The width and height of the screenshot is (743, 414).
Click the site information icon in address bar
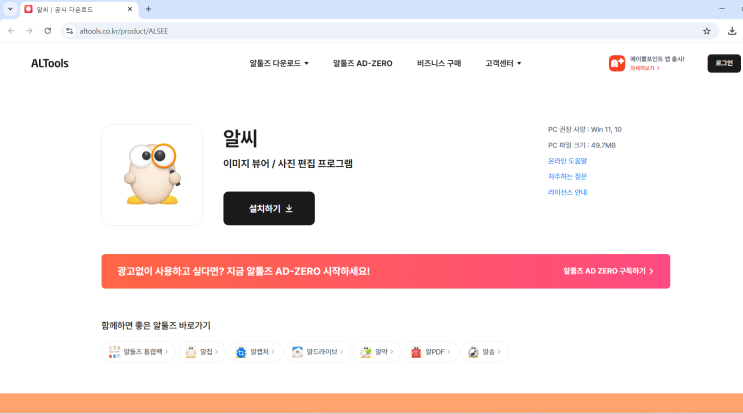tap(70, 31)
